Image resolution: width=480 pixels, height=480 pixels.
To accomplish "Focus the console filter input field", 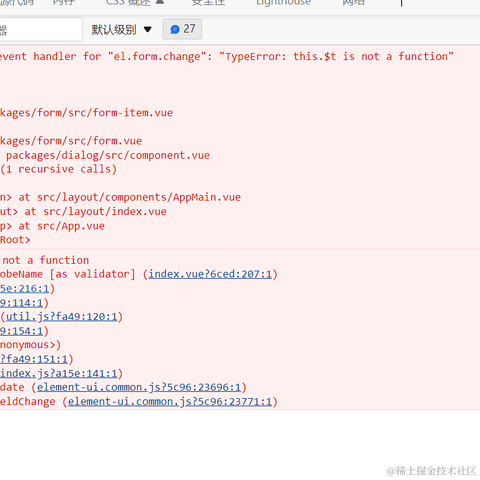I will pyautogui.click(x=40, y=30).
